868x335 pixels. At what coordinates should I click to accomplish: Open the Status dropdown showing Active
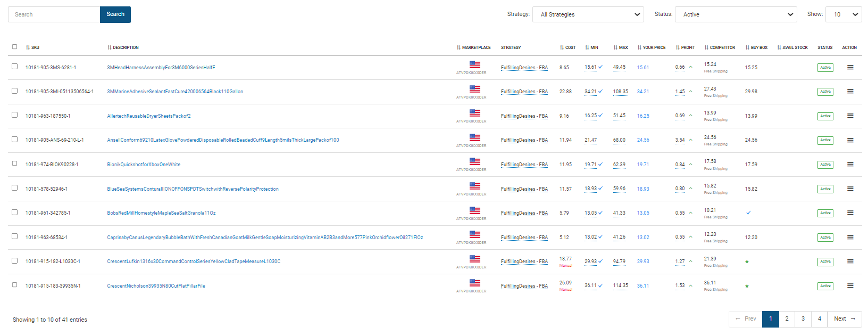(736, 14)
